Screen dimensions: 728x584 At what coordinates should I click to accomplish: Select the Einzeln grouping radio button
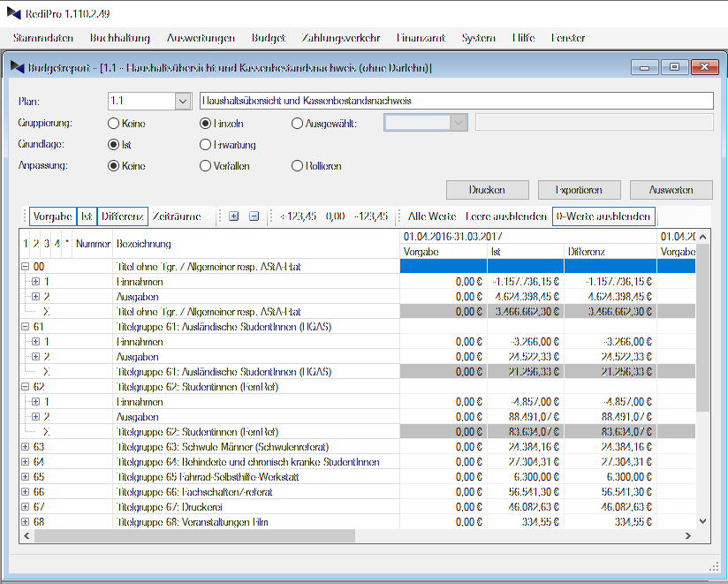[x=206, y=124]
